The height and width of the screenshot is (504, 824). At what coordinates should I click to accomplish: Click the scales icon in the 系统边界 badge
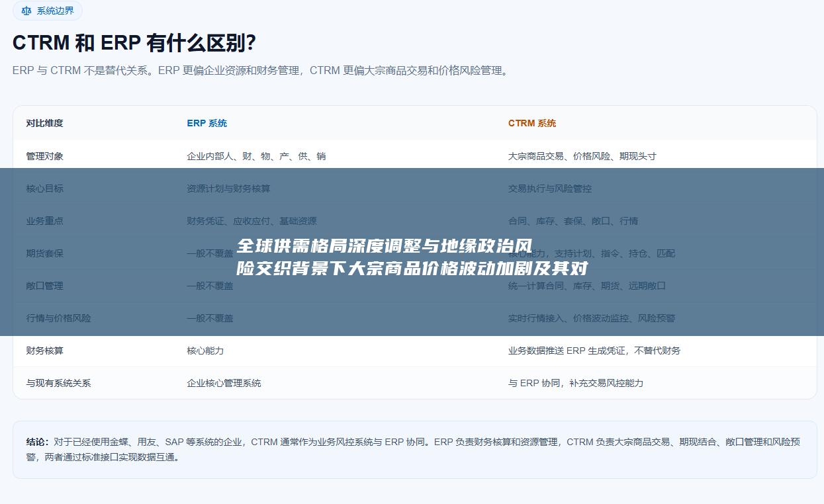(26, 11)
